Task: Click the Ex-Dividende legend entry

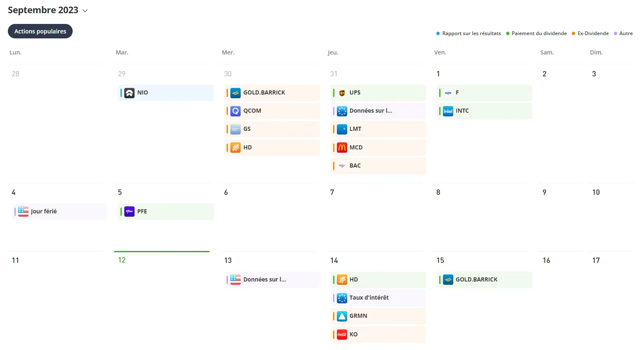Action: pos(590,33)
